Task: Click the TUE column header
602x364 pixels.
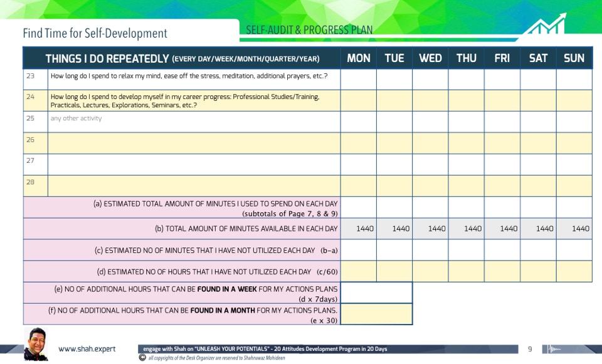Action: pyautogui.click(x=394, y=58)
